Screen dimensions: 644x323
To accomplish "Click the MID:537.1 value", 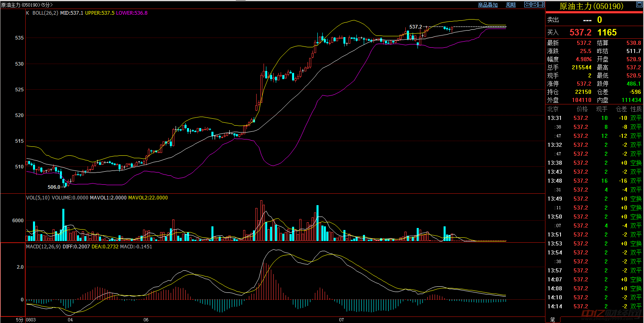I will [72, 13].
